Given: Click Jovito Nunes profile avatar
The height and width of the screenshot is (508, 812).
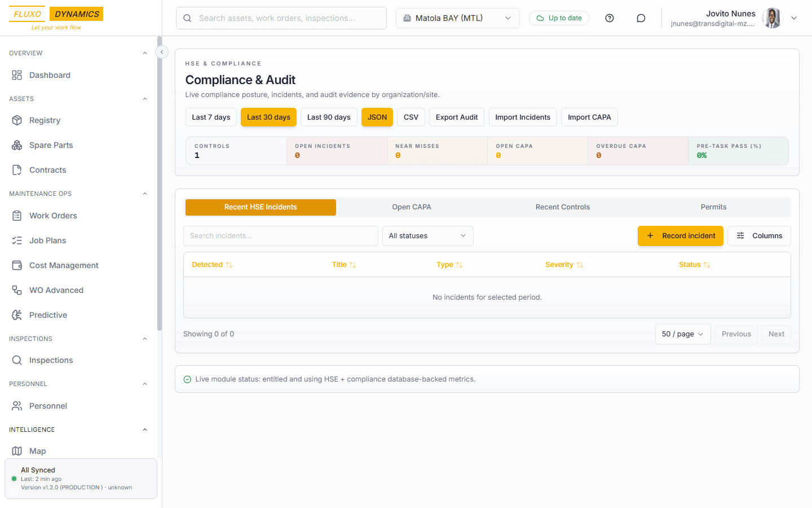Looking at the screenshot, I should pos(773,18).
